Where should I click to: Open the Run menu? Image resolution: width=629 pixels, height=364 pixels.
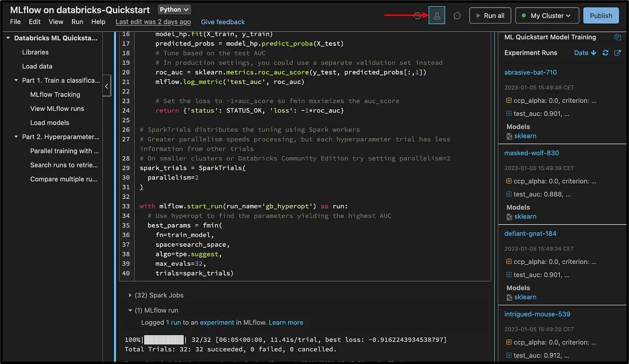point(77,22)
